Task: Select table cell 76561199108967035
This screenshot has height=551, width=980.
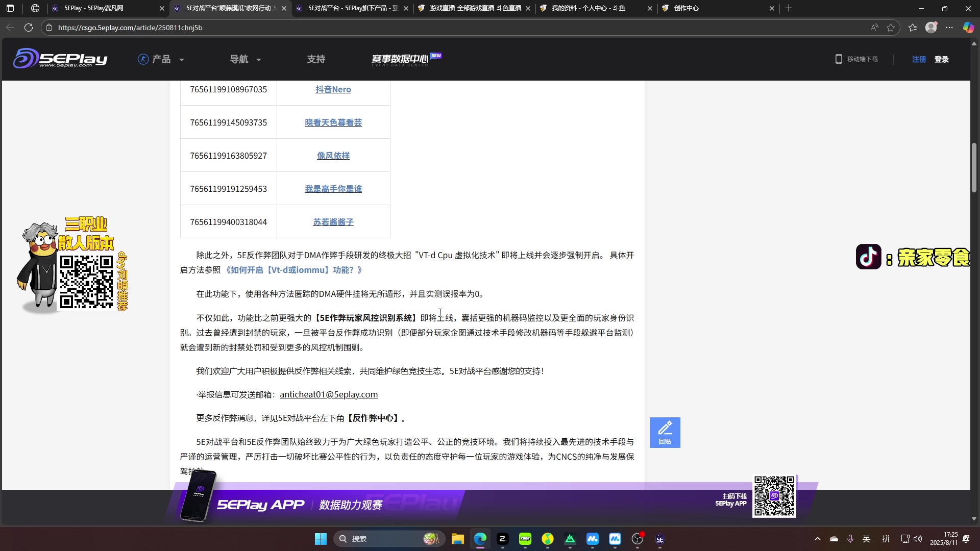Action: pyautogui.click(x=229, y=89)
